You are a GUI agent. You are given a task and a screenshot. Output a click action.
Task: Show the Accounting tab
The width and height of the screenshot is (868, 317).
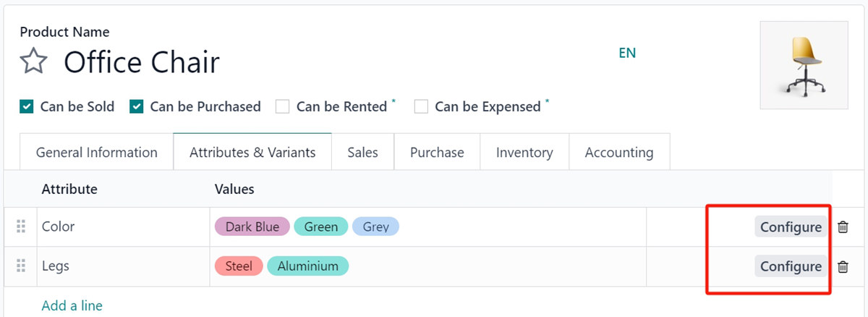click(618, 153)
